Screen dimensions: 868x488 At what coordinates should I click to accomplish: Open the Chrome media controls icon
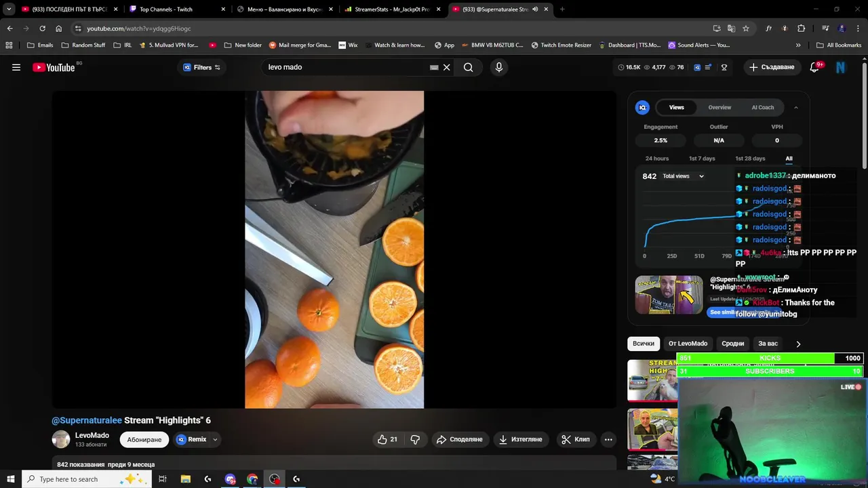tap(825, 28)
